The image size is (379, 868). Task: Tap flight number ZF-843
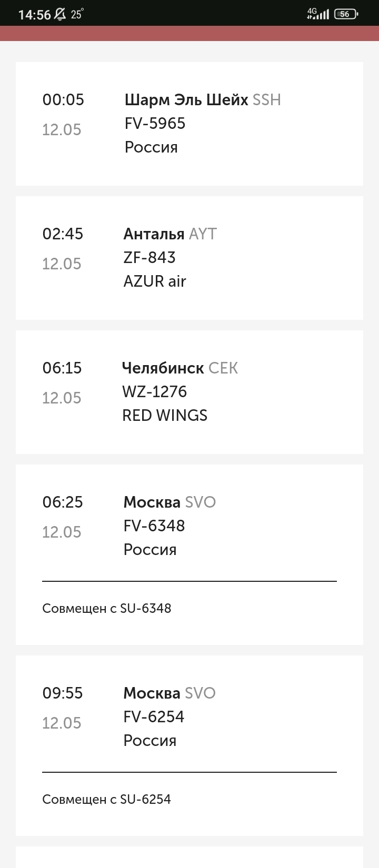click(149, 258)
